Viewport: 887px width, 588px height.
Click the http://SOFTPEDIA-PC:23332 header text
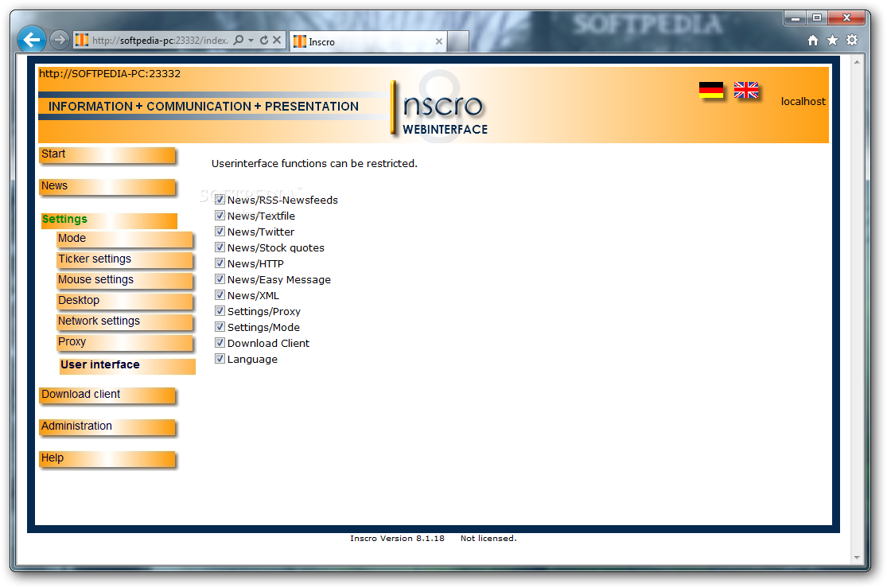tap(110, 73)
